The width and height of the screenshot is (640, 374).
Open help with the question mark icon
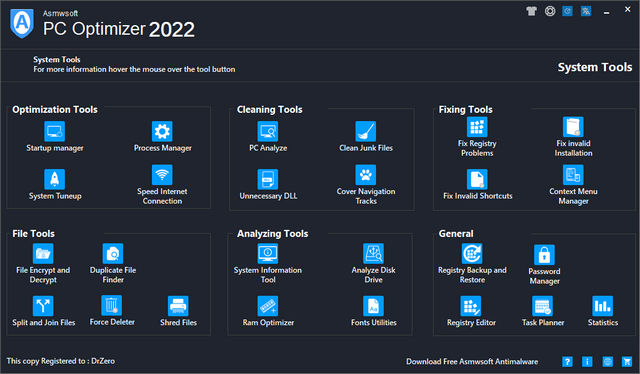tap(567, 361)
